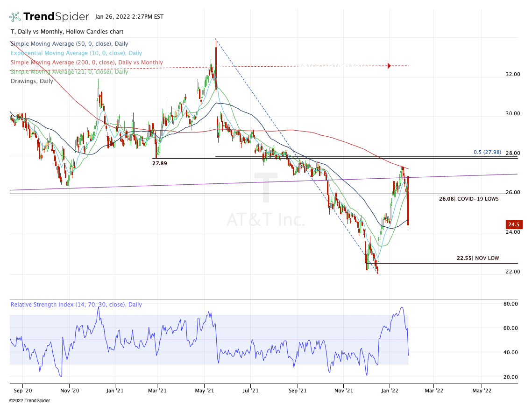Image resolution: width=532 pixels, height=405 pixels.
Task: Click the RSI 40.00 axis label
Action: coord(511,352)
